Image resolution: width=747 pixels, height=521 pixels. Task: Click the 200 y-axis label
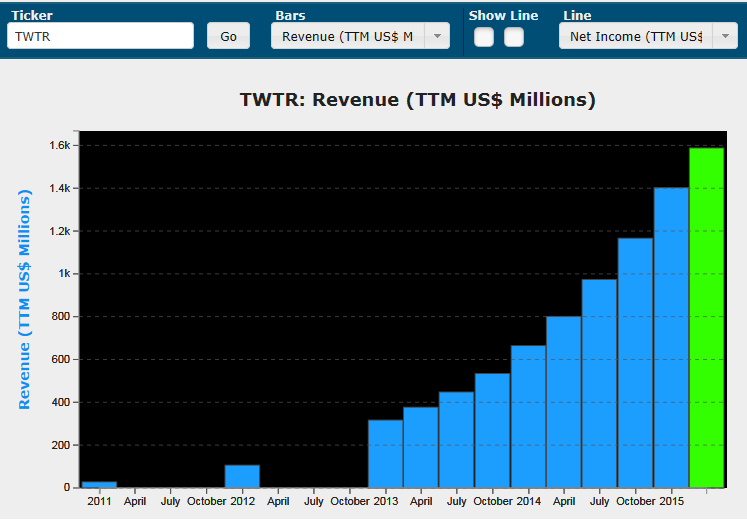pyautogui.click(x=61, y=445)
